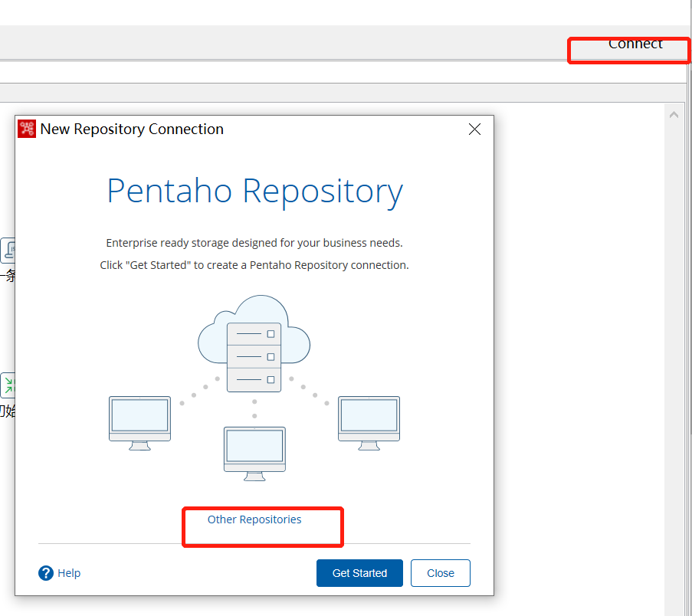Click the Pentaho logo icon in title bar
The image size is (692, 616).
tap(27, 129)
